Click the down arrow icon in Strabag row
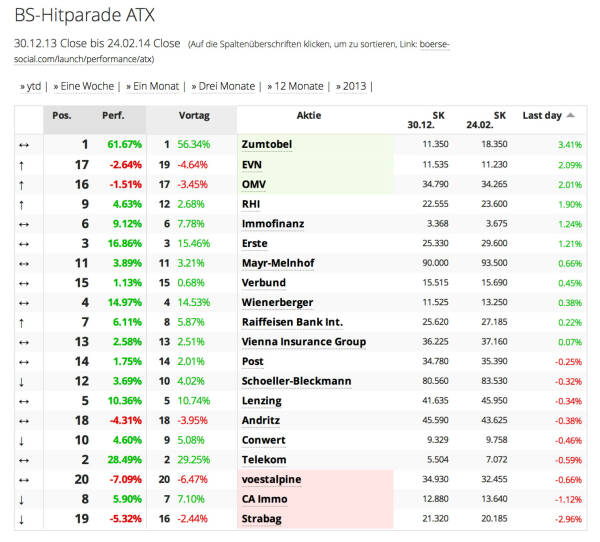The image size is (600, 542). pyautogui.click(x=23, y=518)
